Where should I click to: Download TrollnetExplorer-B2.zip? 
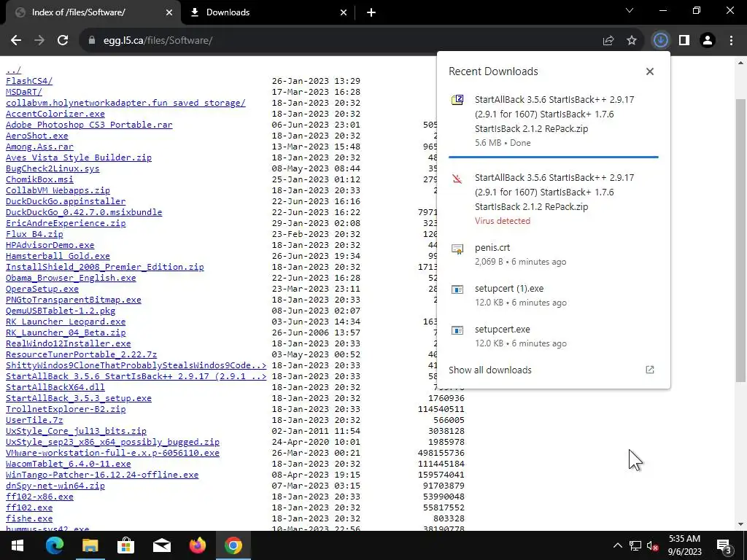pos(66,410)
